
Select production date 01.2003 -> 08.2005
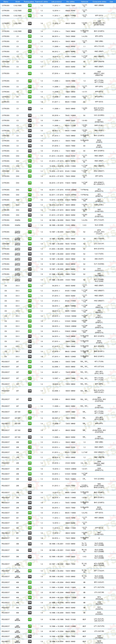point(56,249)
